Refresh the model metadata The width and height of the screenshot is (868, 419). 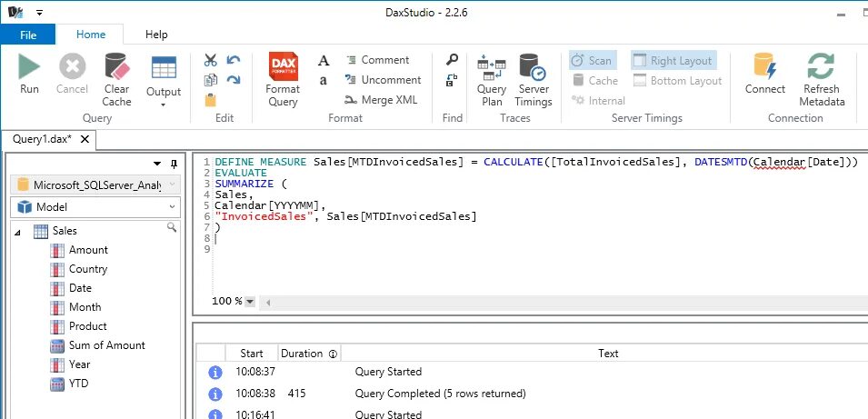click(x=822, y=80)
